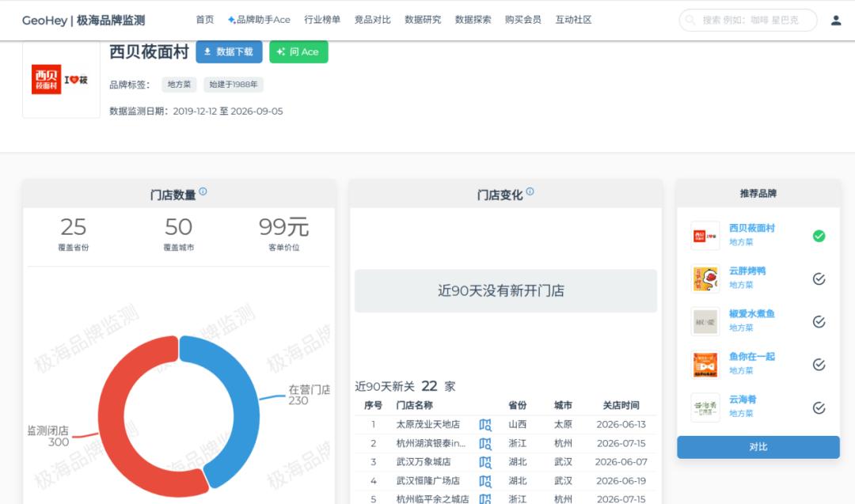Image resolution: width=855 pixels, height=504 pixels.
Task: Click the 地方菜 brand tag
Action: click(179, 85)
